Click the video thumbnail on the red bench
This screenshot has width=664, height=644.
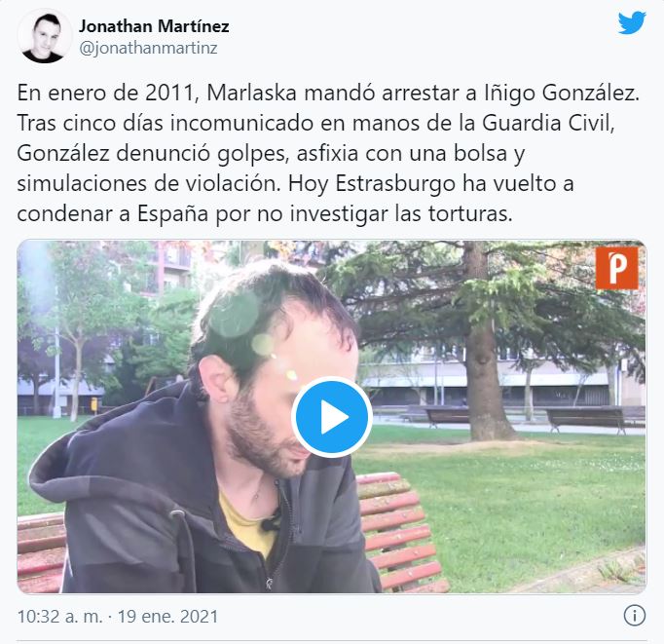(x=402, y=534)
